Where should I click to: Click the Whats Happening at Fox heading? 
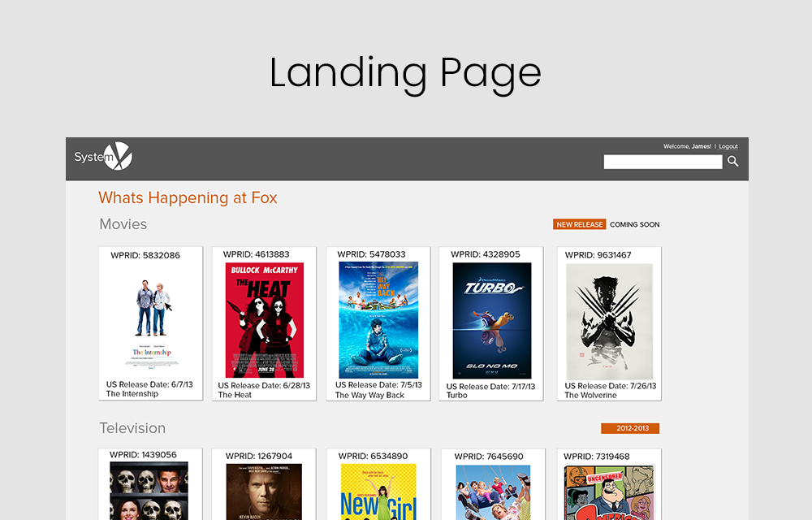(x=188, y=198)
